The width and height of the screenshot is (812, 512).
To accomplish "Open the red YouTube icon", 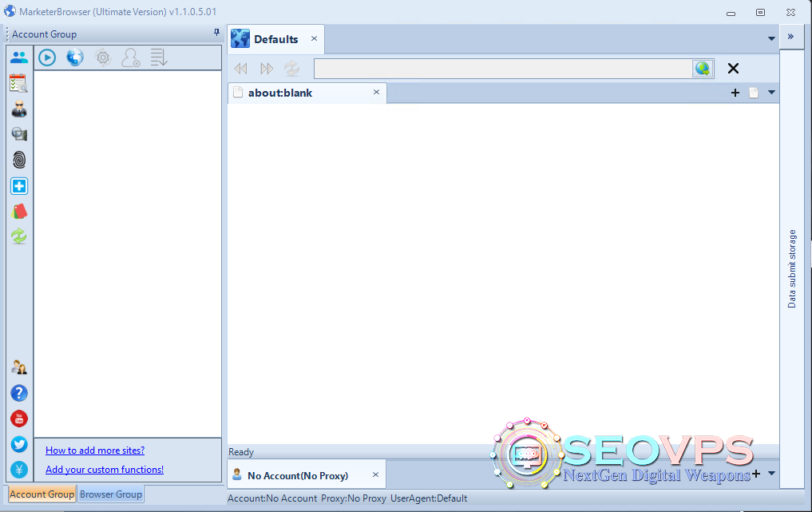I will pyautogui.click(x=19, y=419).
